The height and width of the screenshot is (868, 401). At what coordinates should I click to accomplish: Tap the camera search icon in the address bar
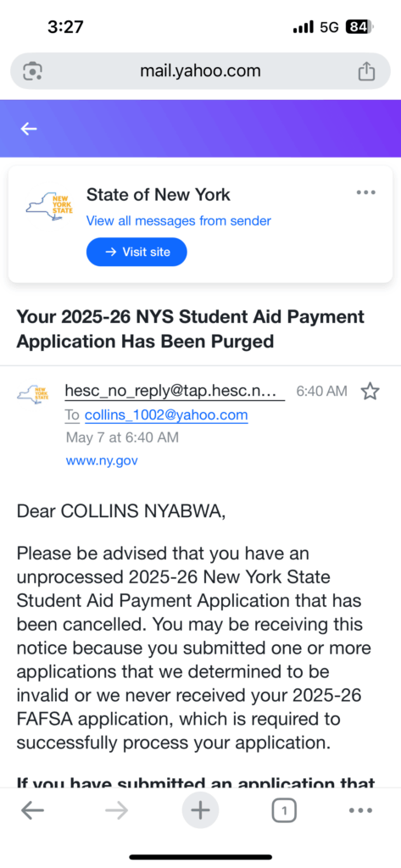pos(33,71)
